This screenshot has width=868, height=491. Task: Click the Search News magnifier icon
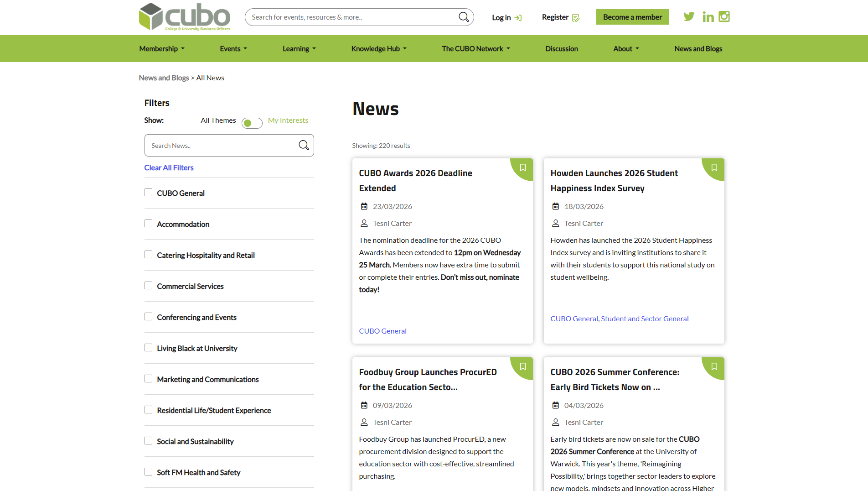304,146
